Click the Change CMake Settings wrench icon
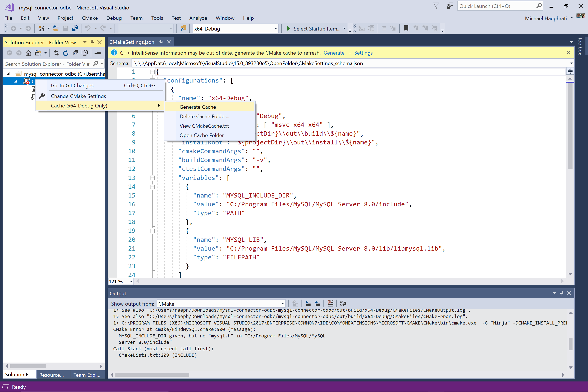 (42, 96)
